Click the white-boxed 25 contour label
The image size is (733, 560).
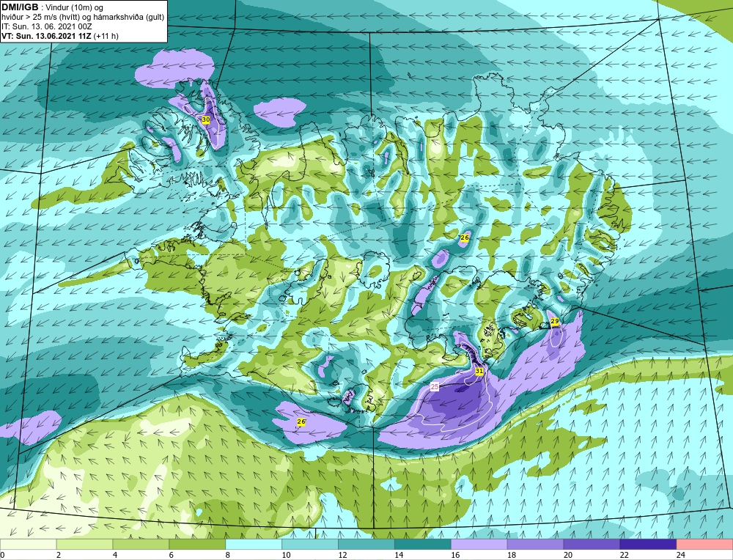tap(435, 386)
